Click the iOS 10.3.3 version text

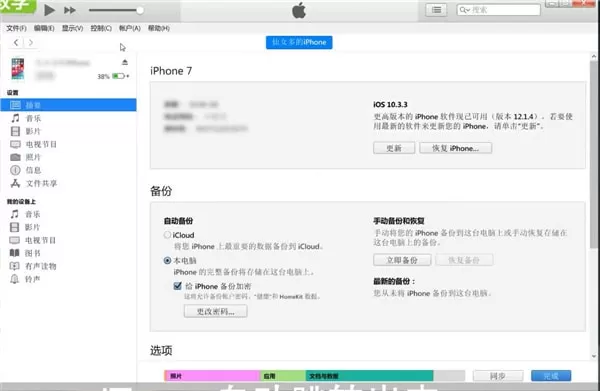[x=390, y=104]
